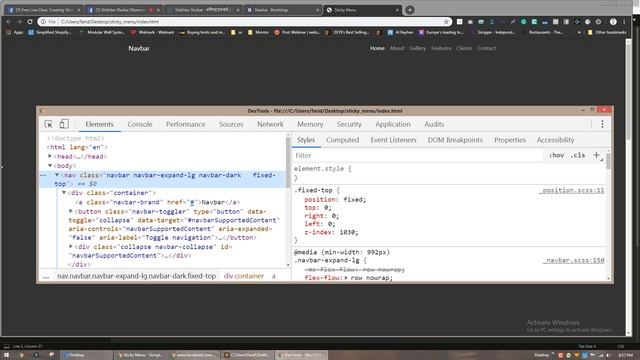Click the breadcrumb ellipsis in DevTools footer
Screen dimensions: 640x360
(x=46, y=276)
